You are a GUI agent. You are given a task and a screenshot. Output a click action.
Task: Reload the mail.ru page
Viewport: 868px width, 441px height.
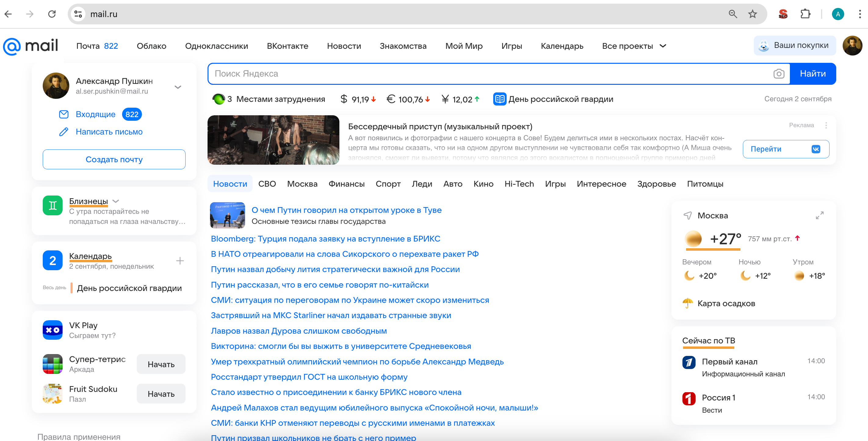coord(52,14)
